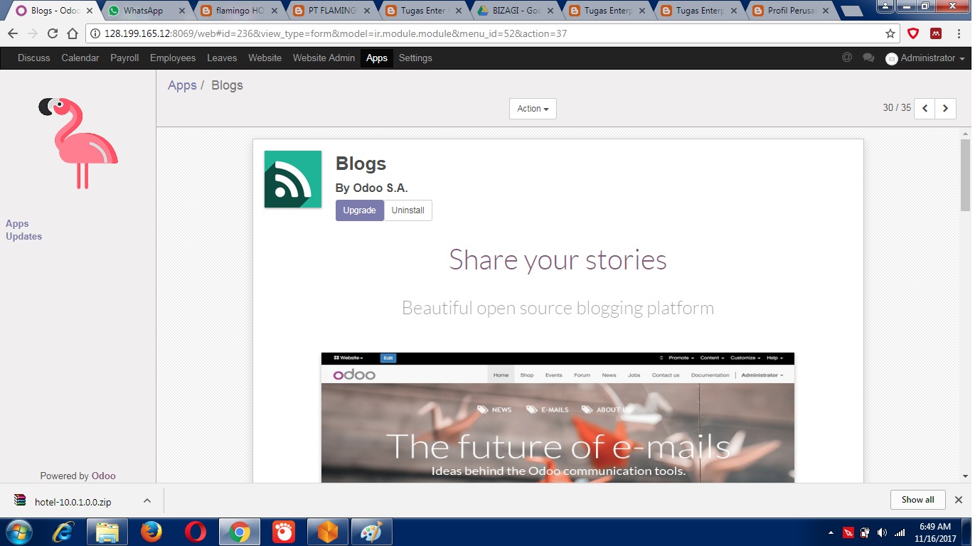Switch to the PT FLAMINGO tab
The image size is (980, 546).
click(333, 11)
